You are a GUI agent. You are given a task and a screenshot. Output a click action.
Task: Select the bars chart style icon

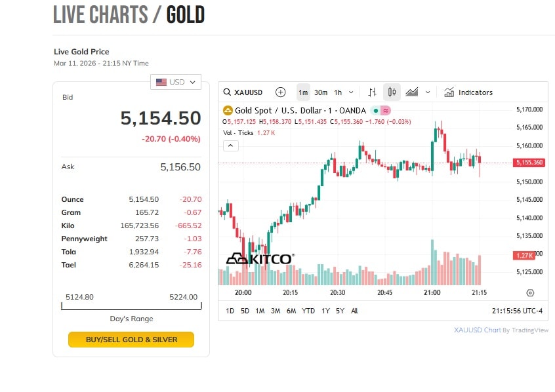(372, 92)
